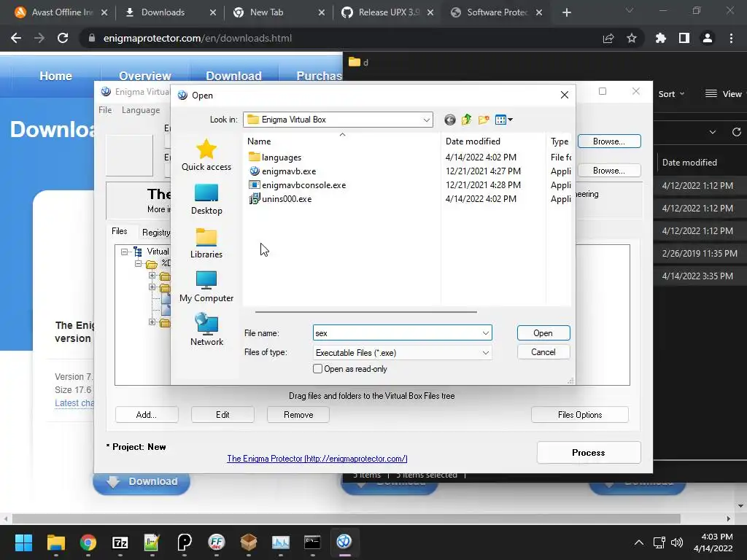The width and height of the screenshot is (747, 560).
Task: Click the blue Download button on webpage
Action: 142,482
